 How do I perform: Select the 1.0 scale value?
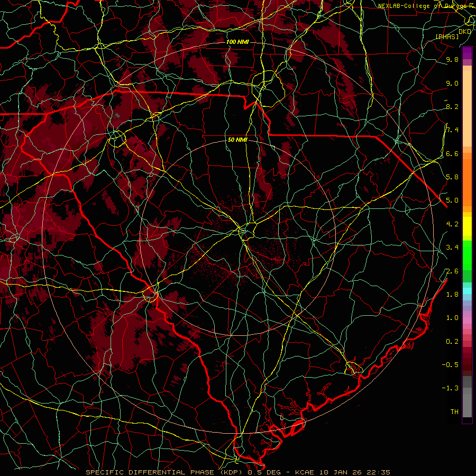click(x=452, y=318)
